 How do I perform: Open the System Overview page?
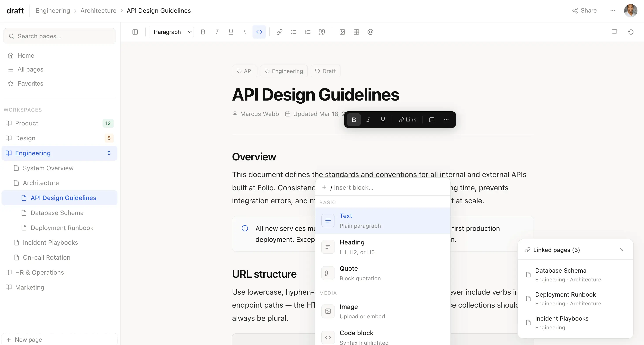click(x=60, y=168)
